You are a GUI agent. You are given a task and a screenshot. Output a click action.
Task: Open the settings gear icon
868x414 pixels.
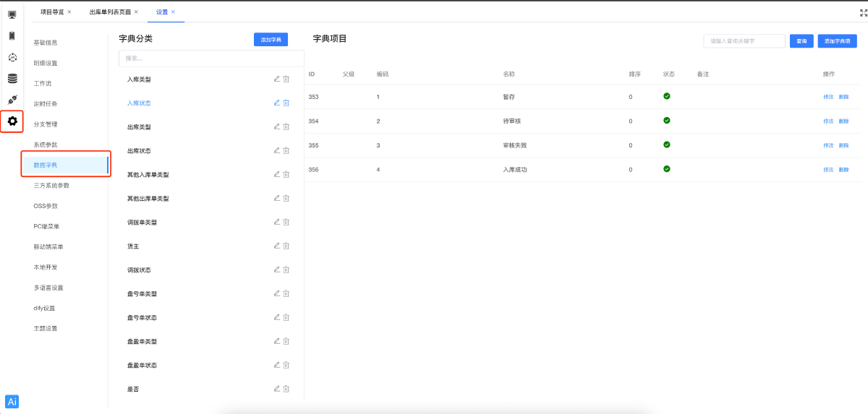point(12,121)
